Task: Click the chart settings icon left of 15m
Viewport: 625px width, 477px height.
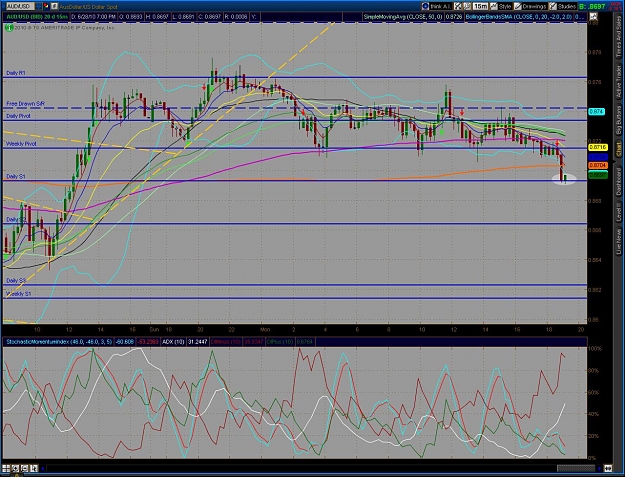Action: [x=467, y=6]
